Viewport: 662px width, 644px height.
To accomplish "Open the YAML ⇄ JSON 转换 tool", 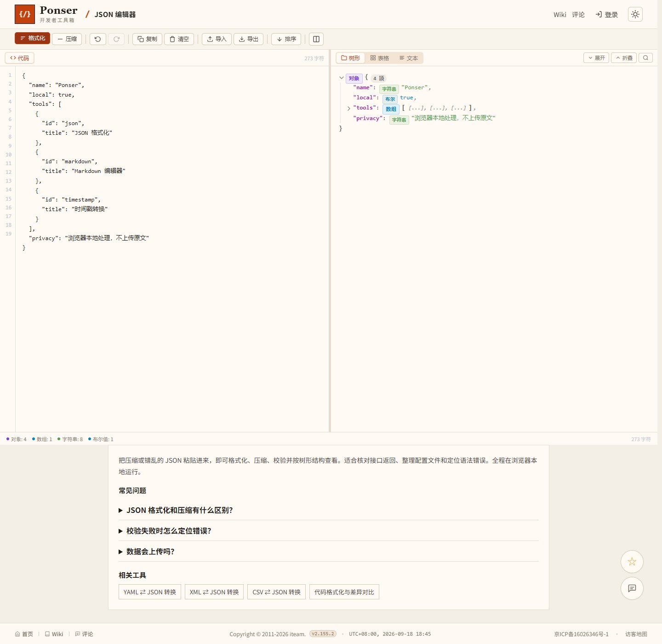I will 150,592.
